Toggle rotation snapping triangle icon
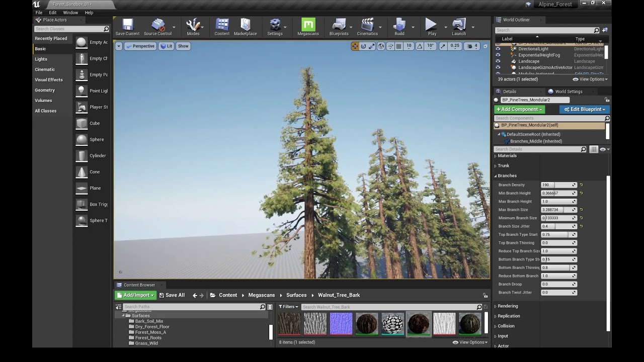This screenshot has height=362, width=644. click(x=420, y=46)
